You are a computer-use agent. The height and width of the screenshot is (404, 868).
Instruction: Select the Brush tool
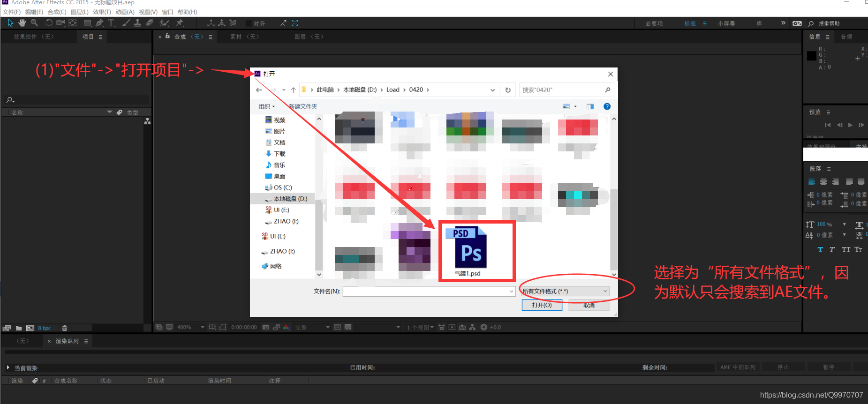coord(126,23)
